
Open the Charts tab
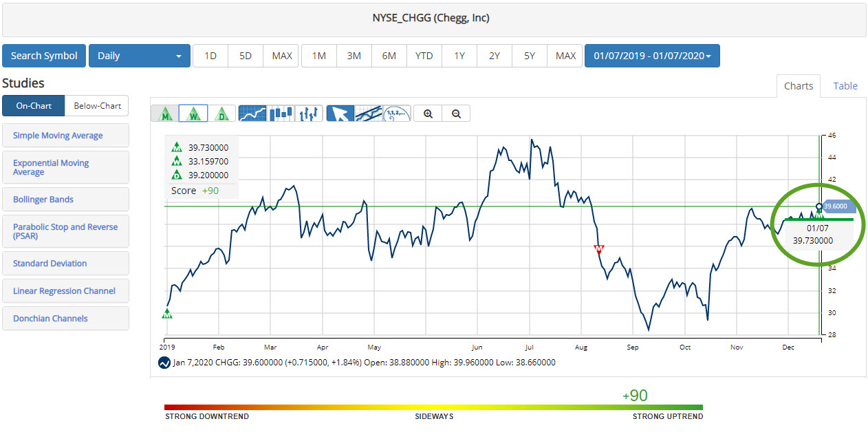pos(799,86)
